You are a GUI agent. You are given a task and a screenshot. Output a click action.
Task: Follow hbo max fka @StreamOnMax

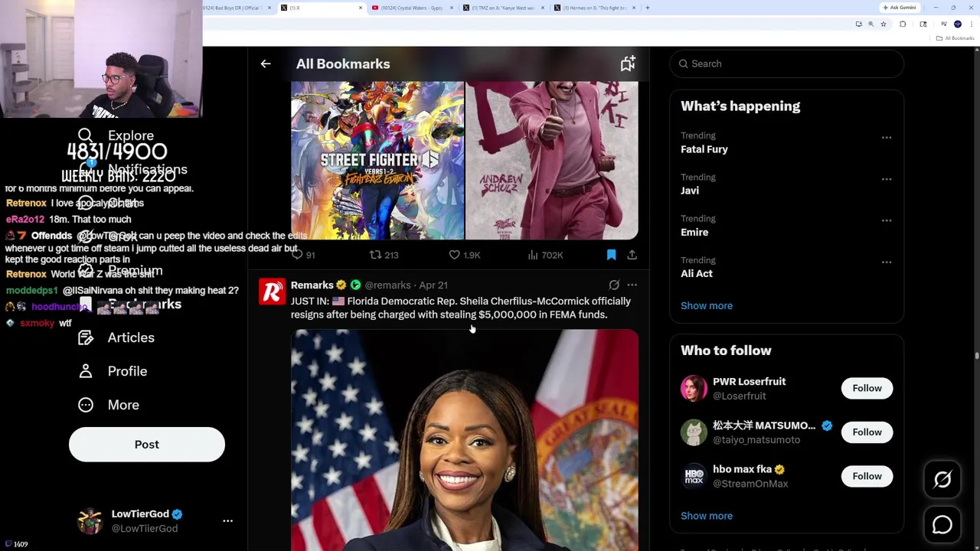pos(867,476)
